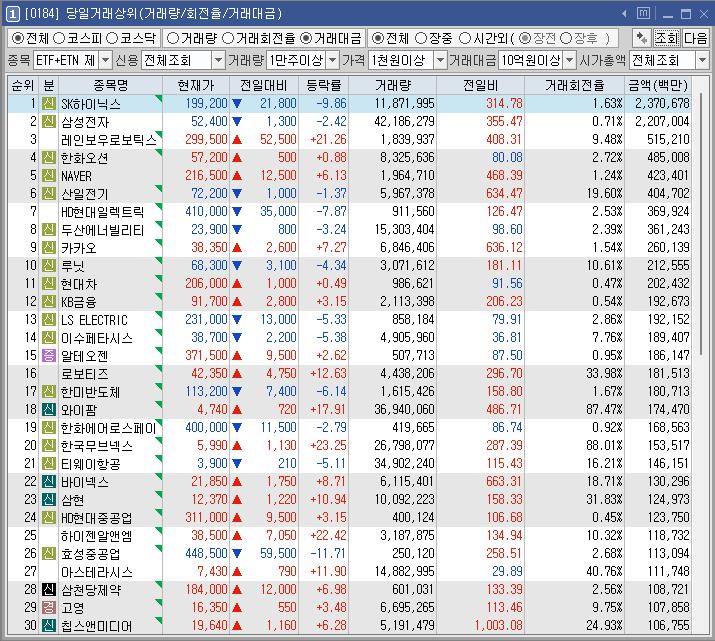The height and width of the screenshot is (641, 715).
Task: Click the up arrow on 한국무브넥스 row
Action: click(237, 445)
